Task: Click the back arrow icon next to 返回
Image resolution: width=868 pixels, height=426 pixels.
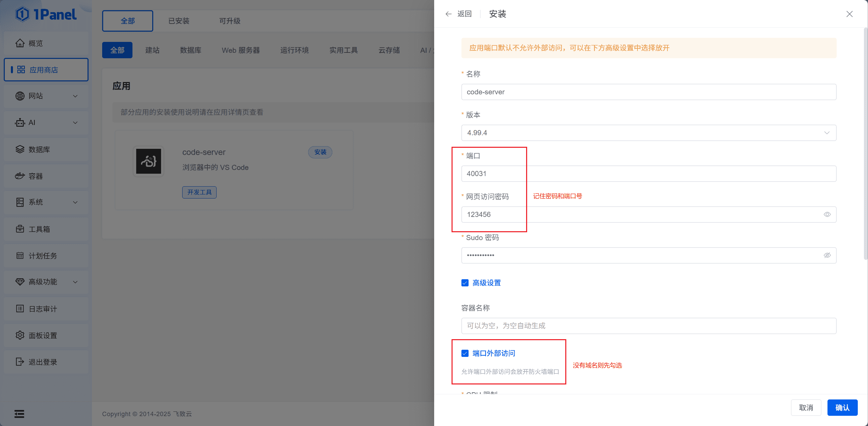Action: (x=448, y=14)
